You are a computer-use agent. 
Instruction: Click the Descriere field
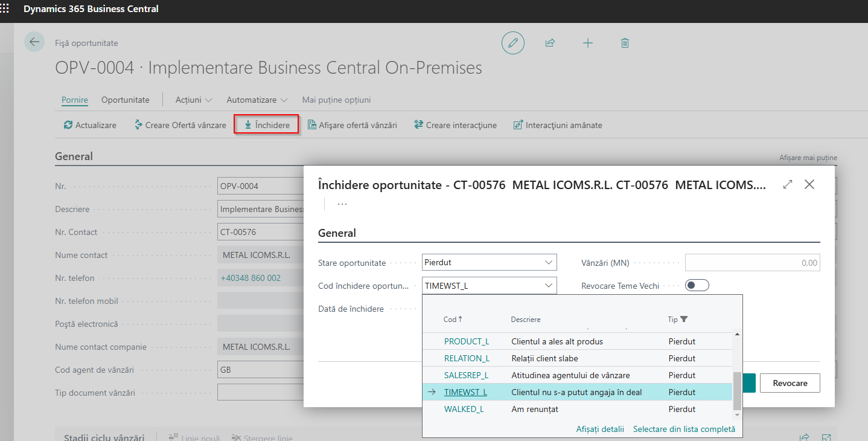coord(260,209)
